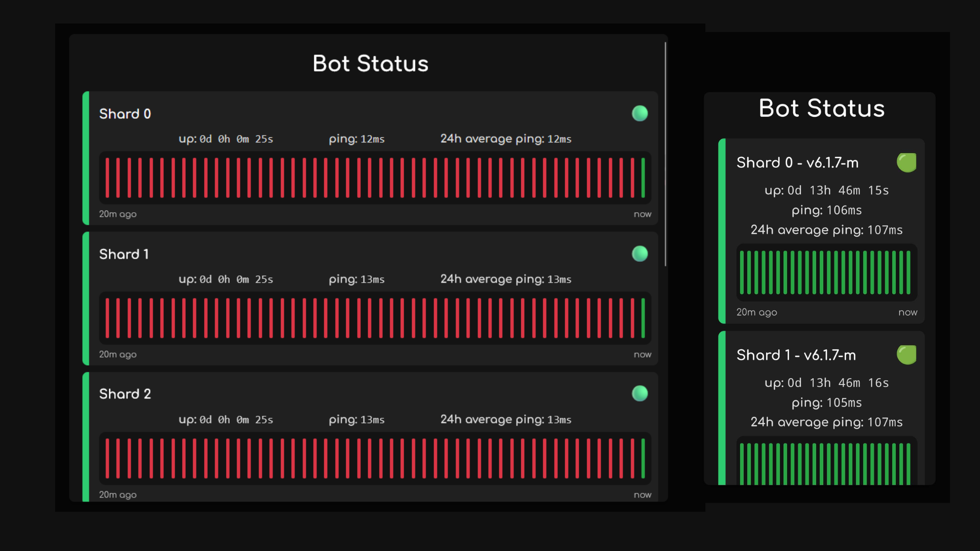Click the green status dot for Shard 2

point(640,393)
